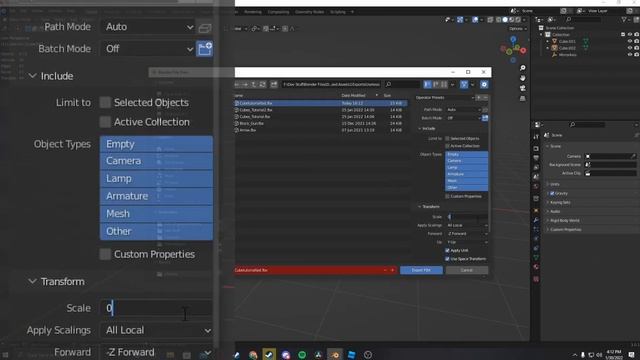Open Chrome from the Windows taskbar
This screenshot has width=640, height=360.
point(253,355)
